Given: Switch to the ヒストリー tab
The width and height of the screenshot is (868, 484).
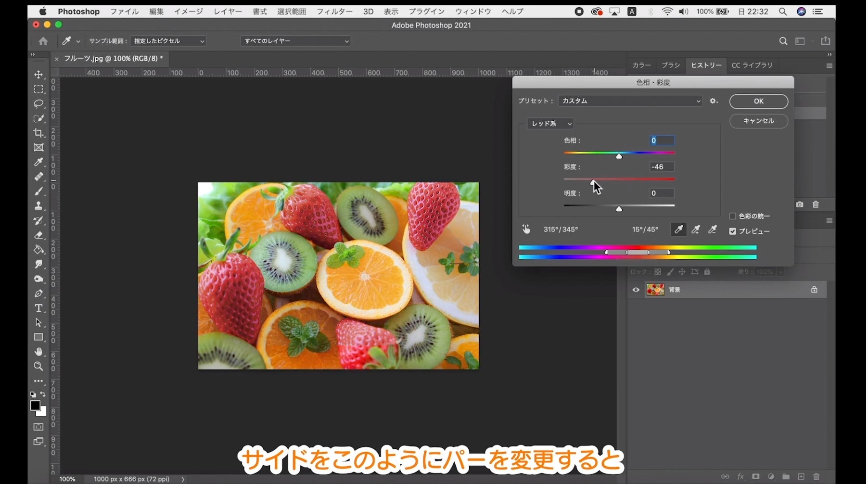Looking at the screenshot, I should (706, 65).
